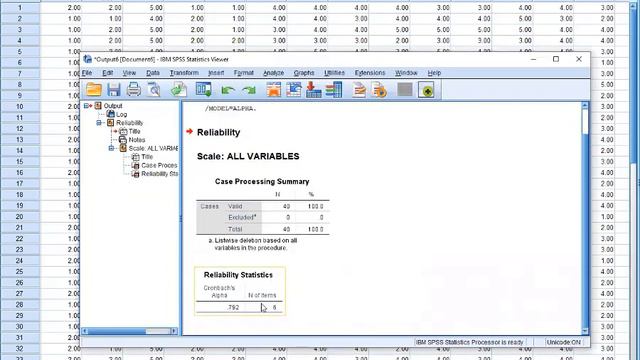The image size is (640, 360).
Task: Click the Listwise deletion footnote text
Action: (253, 244)
